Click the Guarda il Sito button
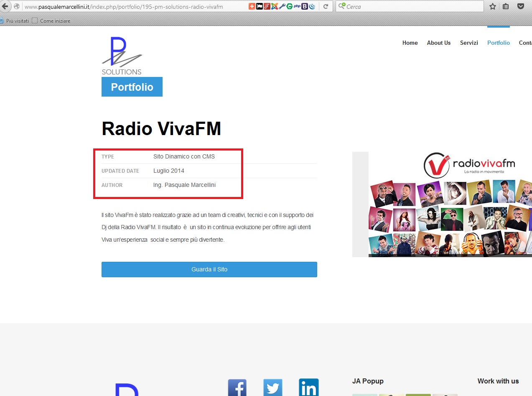532x396 pixels. pos(209,269)
